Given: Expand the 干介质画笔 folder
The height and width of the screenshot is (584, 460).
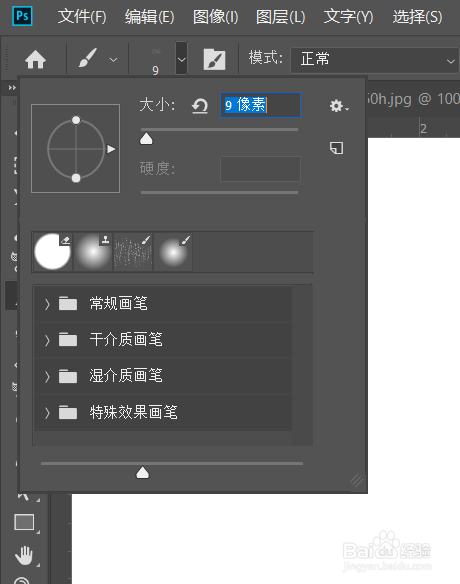Looking at the screenshot, I should pyautogui.click(x=47, y=340).
